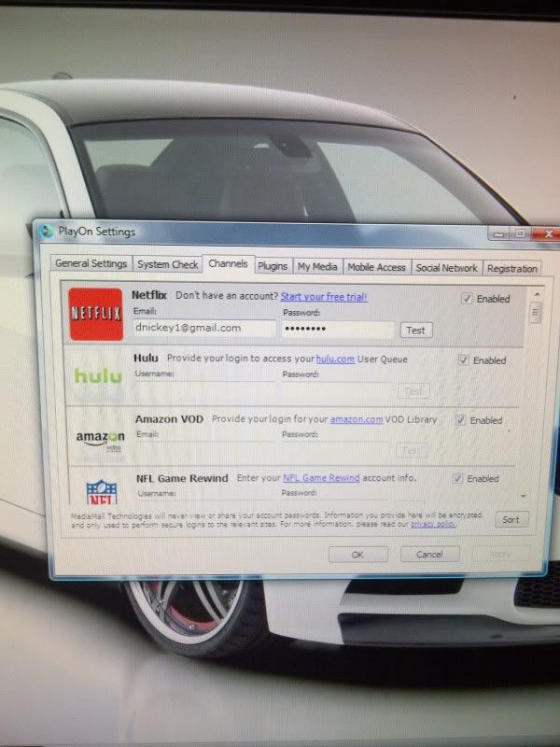Click the 'PlayOn Settings' window title
This screenshot has height=747, width=560.
97,232
